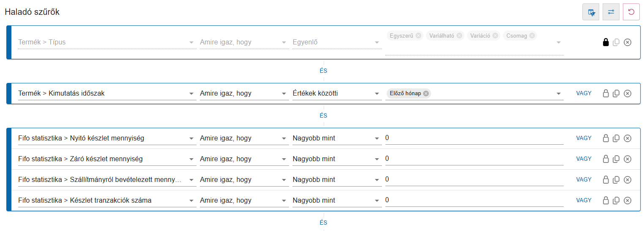This screenshot has width=644, height=231.
Task: Click VAGY on the Kimutatás időszak row
Action: (584, 93)
